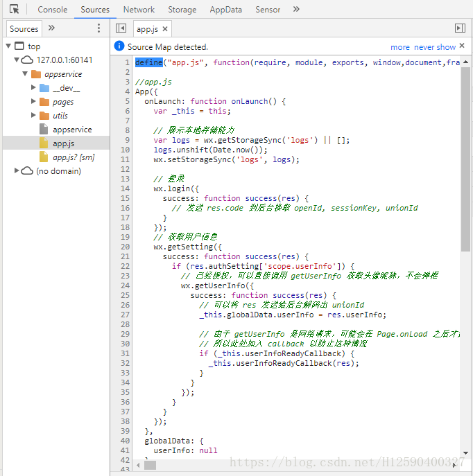
Task: Click the vertical scrollbar thumb
Action: [x=465, y=159]
